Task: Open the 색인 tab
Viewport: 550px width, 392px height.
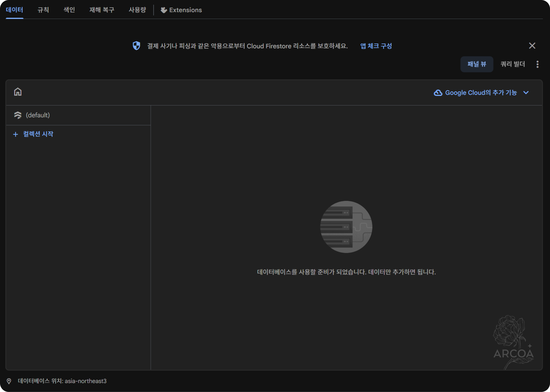Action: [x=69, y=10]
